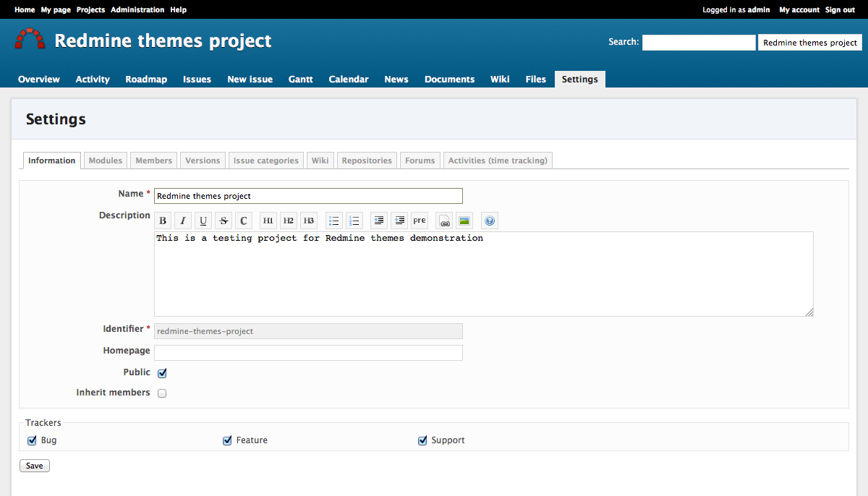This screenshot has width=868, height=496.
Task: Open the Search link label
Action: point(623,42)
